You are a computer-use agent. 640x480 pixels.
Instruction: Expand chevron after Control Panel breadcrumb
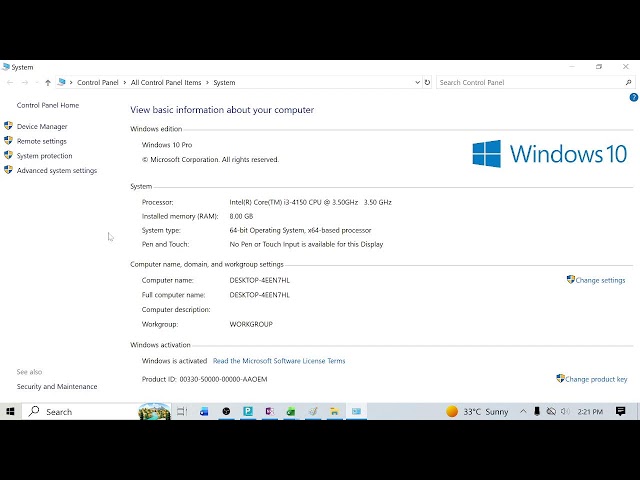(x=125, y=82)
